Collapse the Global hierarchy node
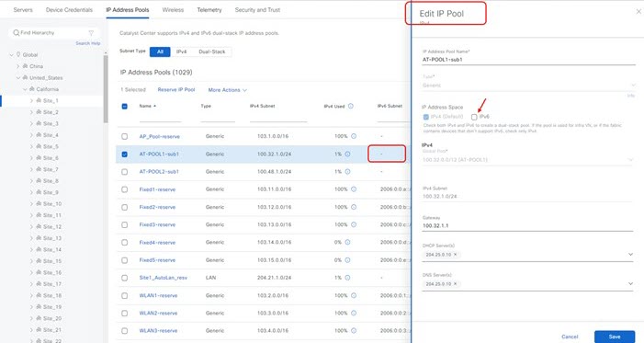Image resolution: width=644 pixels, height=343 pixels. (12, 54)
